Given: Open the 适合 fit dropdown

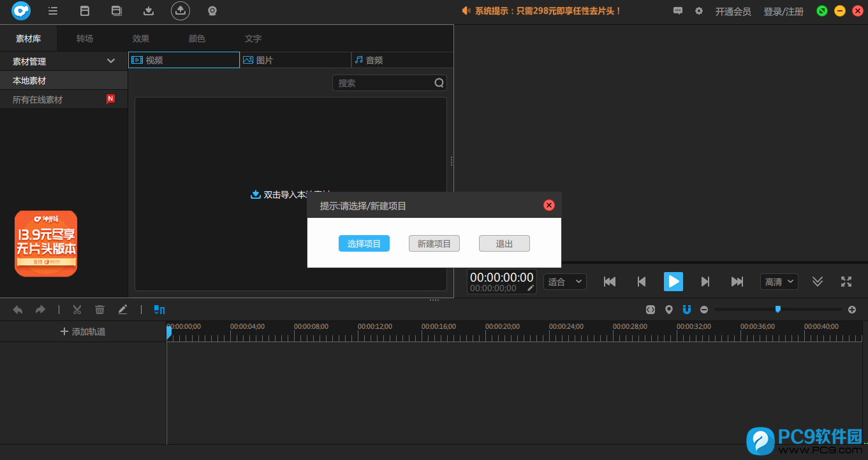Looking at the screenshot, I should click(x=565, y=282).
